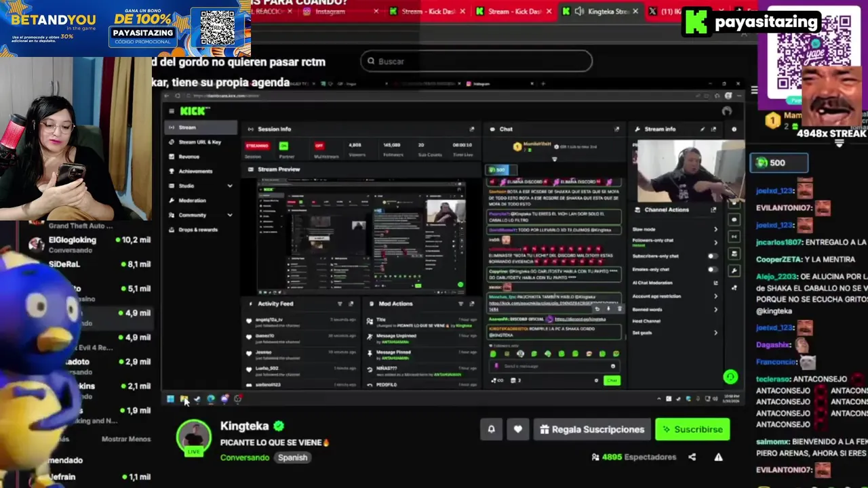Viewport: 868px width, 488px height.
Task: Open Banned words settings arrow
Action: click(x=715, y=309)
